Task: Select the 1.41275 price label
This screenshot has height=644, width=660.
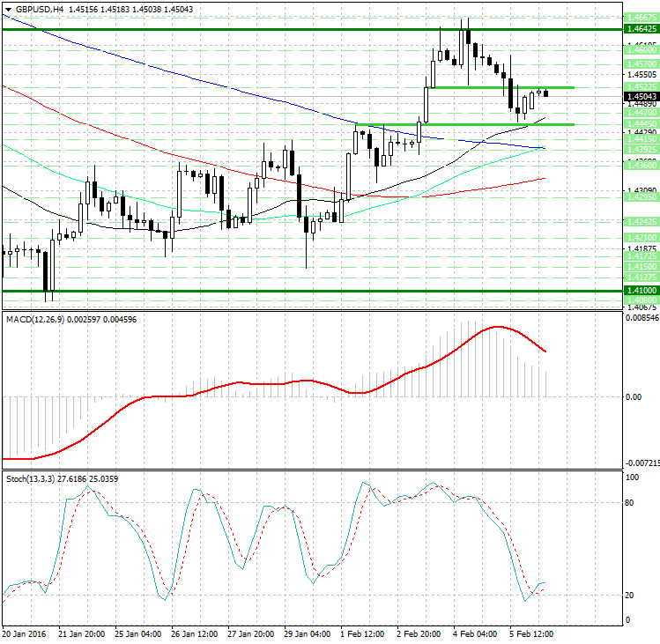Action: pyautogui.click(x=641, y=277)
